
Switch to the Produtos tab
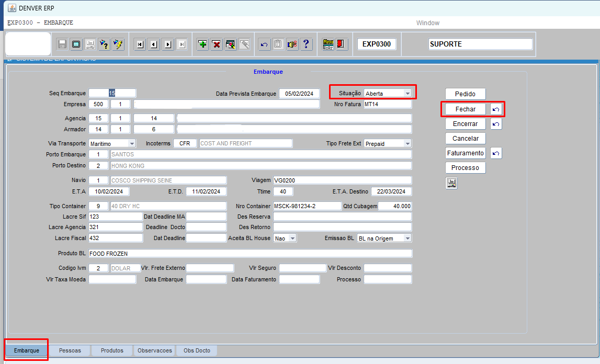(112, 350)
